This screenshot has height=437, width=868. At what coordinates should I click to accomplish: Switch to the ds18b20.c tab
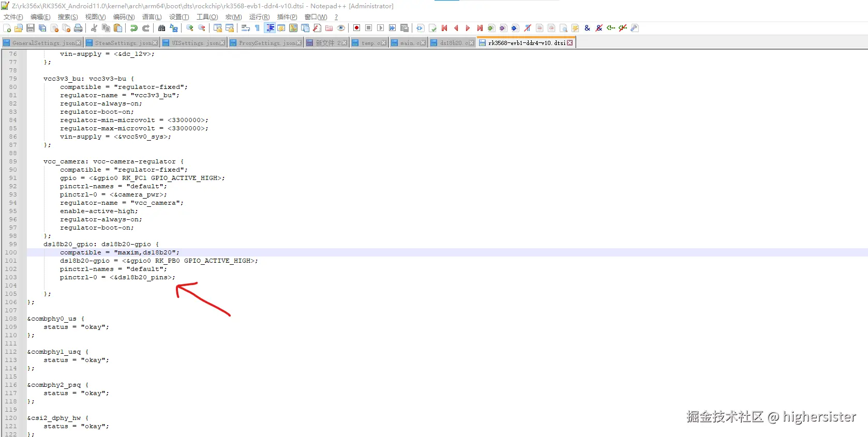(x=454, y=43)
